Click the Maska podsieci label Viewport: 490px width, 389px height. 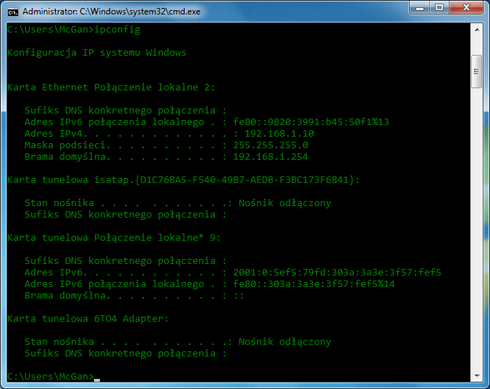[x=65, y=145]
